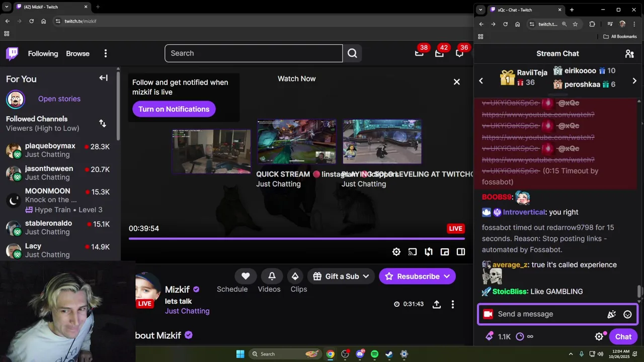The image size is (644, 362).
Task: Open Extensions puzzle icon in chat window
Action: click(592, 24)
